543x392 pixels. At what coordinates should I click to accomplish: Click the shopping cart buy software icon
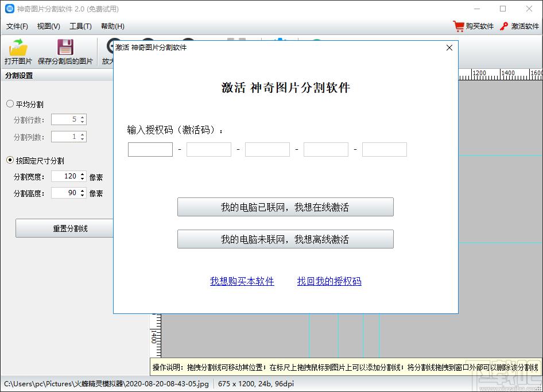pos(459,26)
